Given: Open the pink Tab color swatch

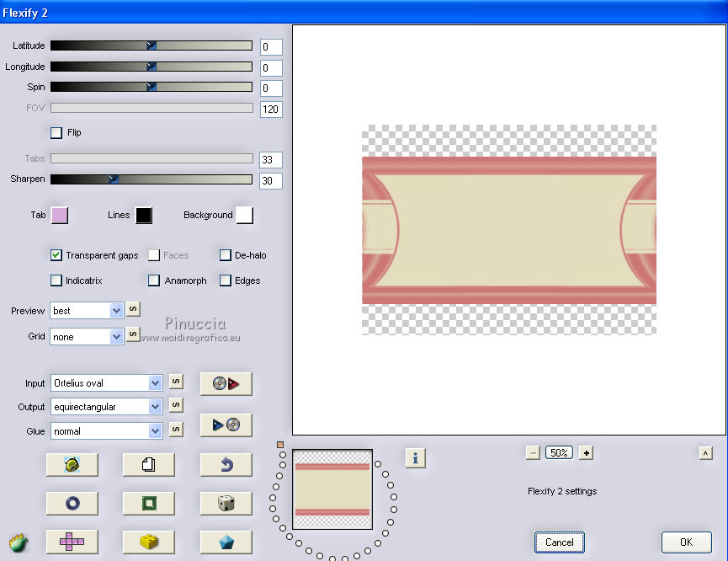Looking at the screenshot, I should 60,215.
